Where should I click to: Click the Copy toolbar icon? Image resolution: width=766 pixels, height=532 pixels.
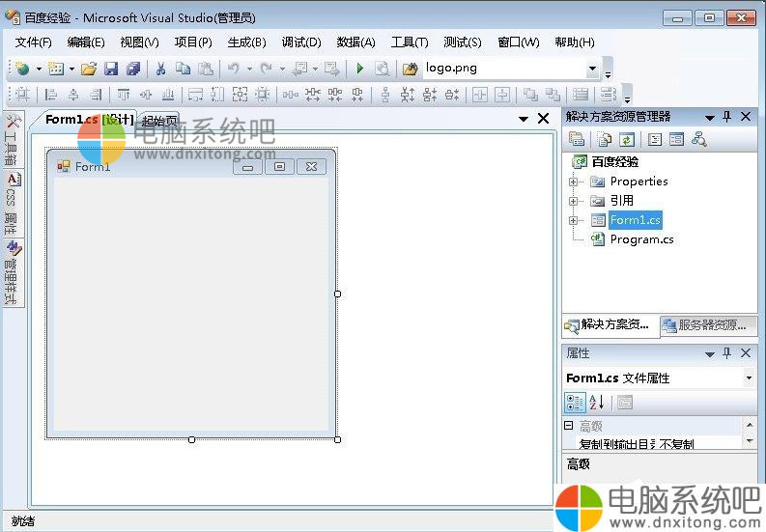click(x=184, y=69)
